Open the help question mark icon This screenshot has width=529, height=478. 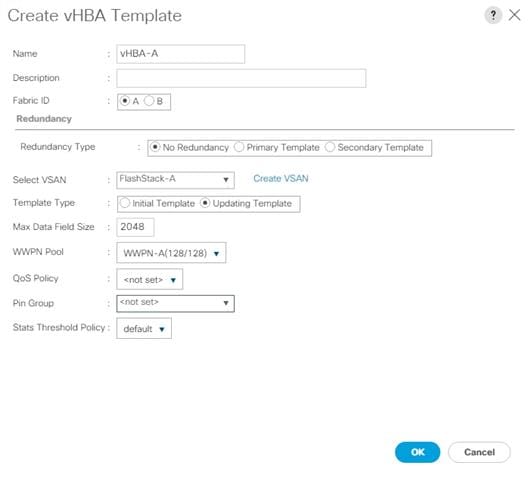tap(493, 15)
